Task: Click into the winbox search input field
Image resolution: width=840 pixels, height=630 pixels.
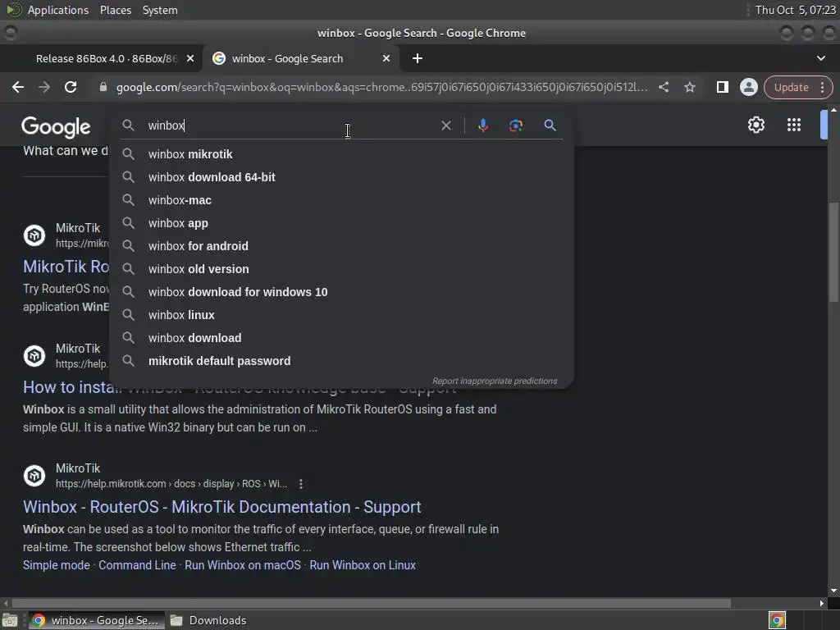Action: pos(290,126)
